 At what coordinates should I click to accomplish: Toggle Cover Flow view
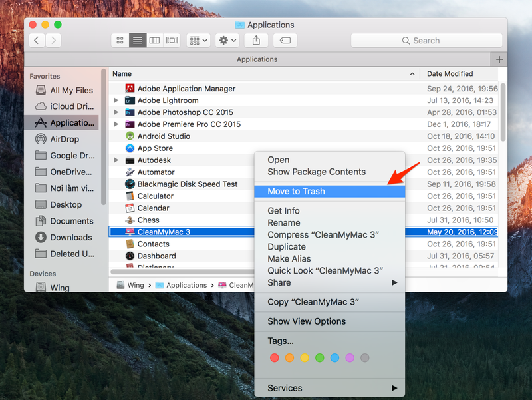pyautogui.click(x=171, y=40)
